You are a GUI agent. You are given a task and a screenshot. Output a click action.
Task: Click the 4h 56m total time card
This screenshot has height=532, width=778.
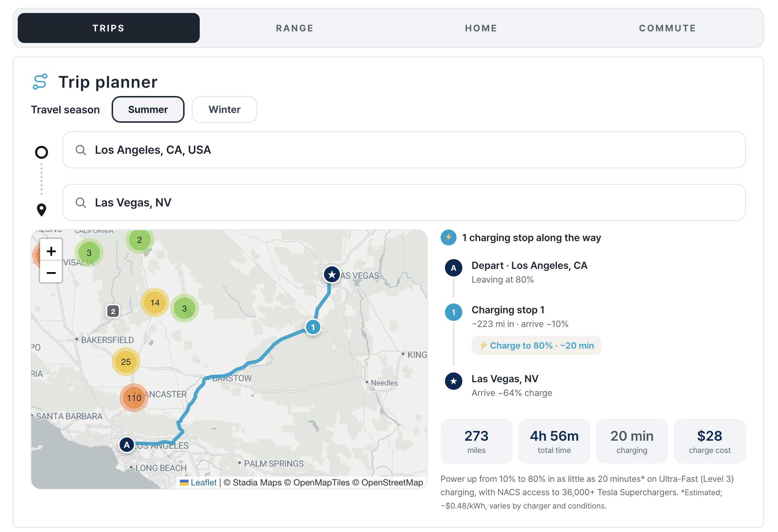554,441
